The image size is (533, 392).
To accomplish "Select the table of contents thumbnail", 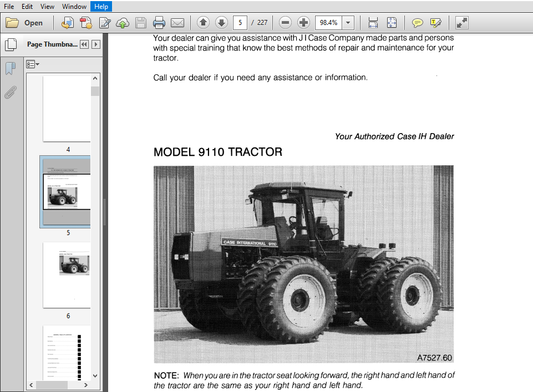I will click(x=67, y=353).
